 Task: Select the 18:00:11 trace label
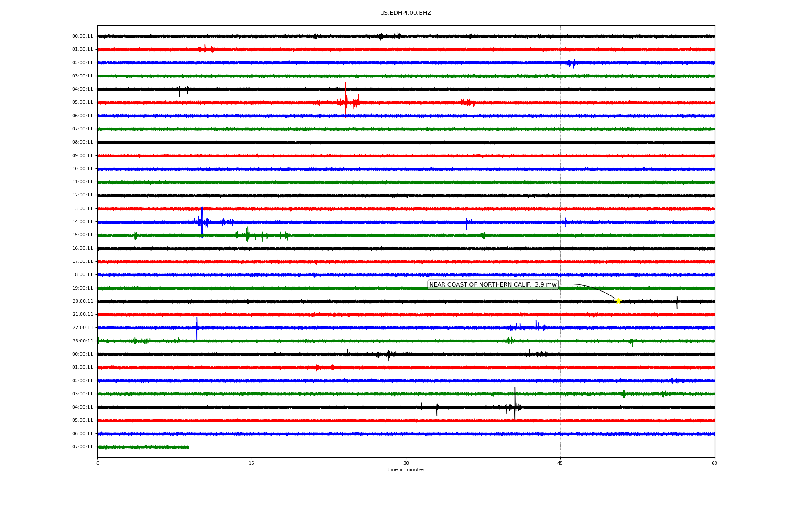pyautogui.click(x=82, y=275)
